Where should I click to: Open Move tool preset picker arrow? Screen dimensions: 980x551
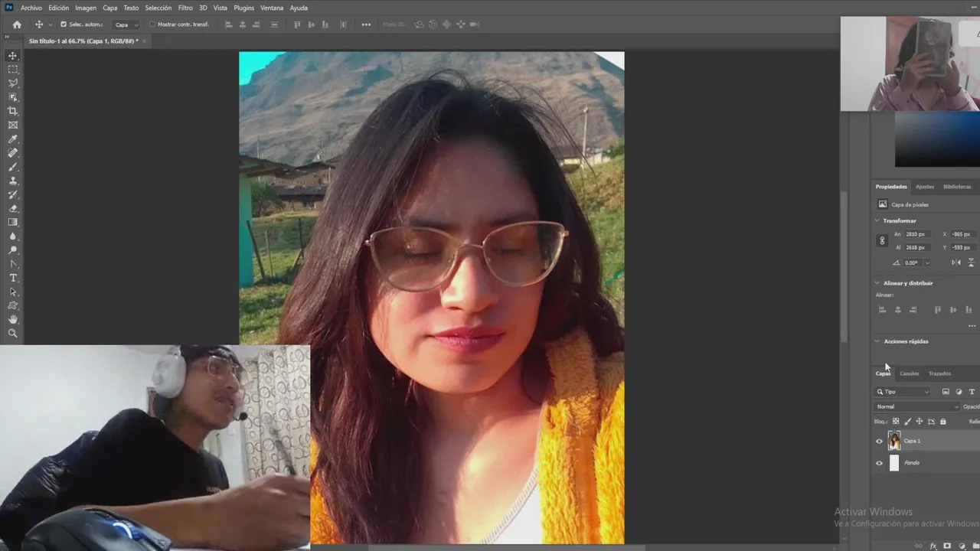[51, 24]
